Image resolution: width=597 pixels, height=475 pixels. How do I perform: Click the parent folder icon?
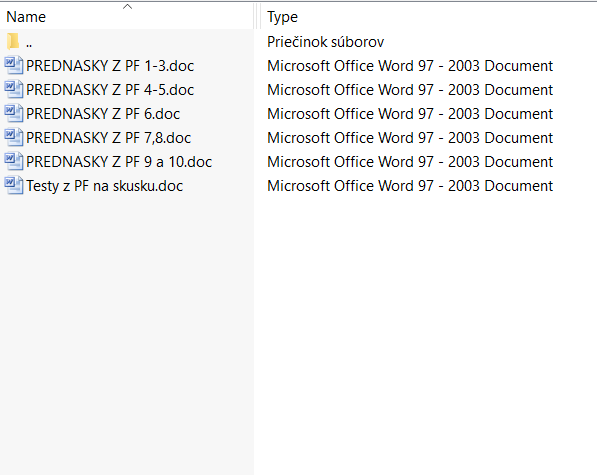pyautogui.click(x=13, y=41)
